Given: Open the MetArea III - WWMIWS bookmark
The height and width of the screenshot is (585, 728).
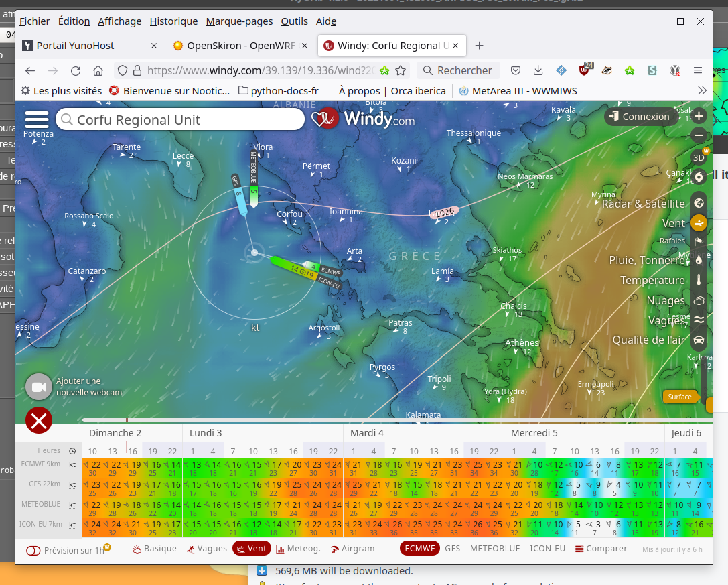Looking at the screenshot, I should [518, 91].
